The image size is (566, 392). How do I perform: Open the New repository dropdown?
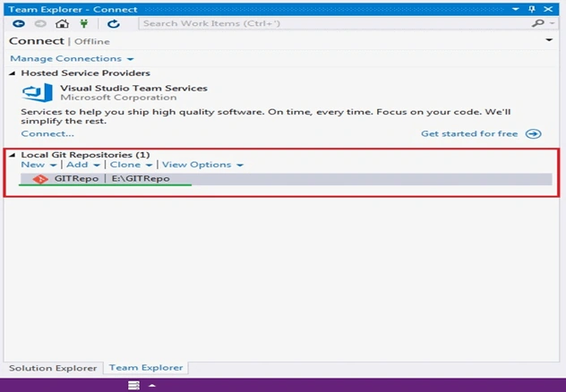pyautogui.click(x=39, y=165)
